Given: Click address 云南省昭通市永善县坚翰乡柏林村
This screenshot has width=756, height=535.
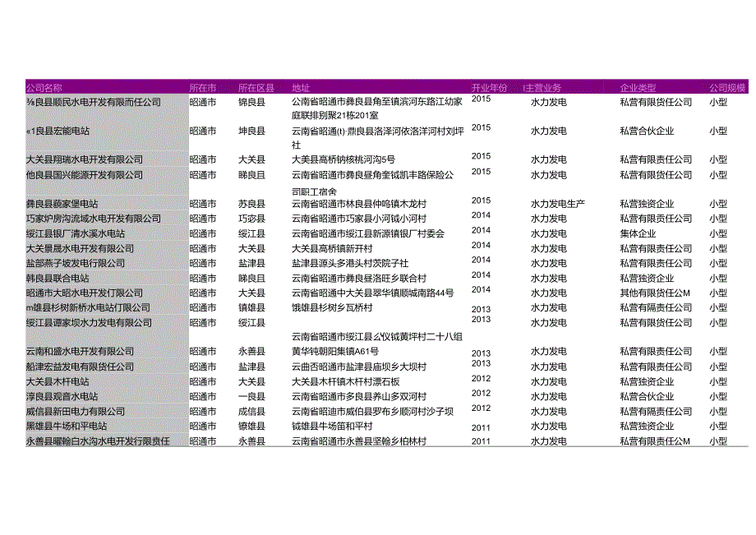Looking at the screenshot, I should pos(359,441).
